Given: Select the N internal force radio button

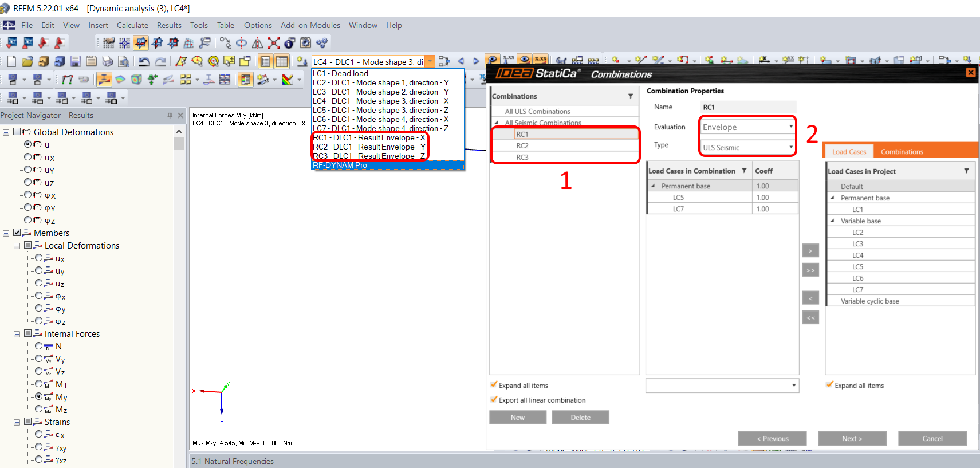Looking at the screenshot, I should (39, 346).
